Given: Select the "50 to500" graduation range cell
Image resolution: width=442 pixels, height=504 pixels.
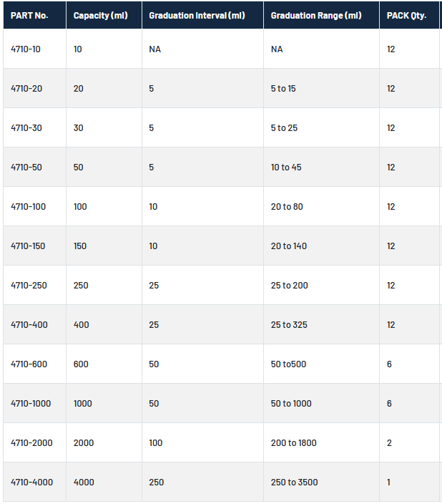Looking at the screenshot, I should [x=288, y=364].
